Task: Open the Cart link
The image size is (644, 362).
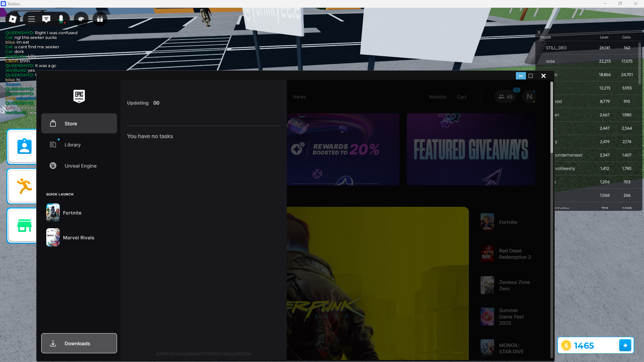Action: 462,97
